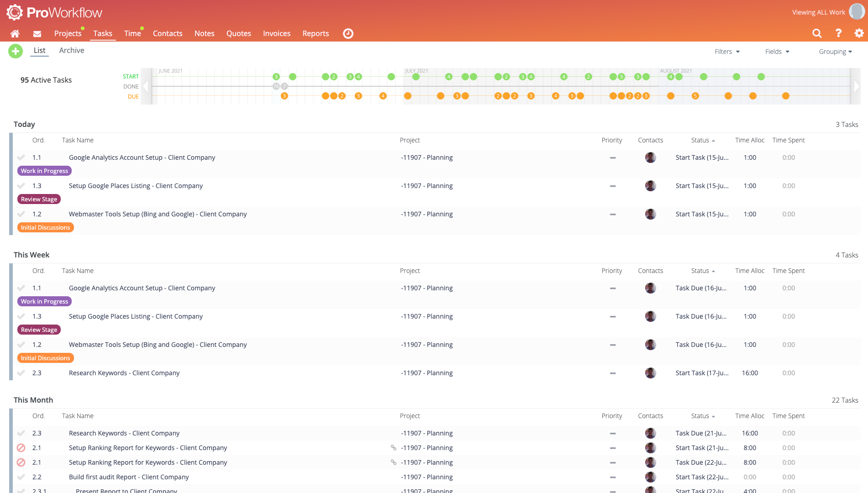The height and width of the screenshot is (493, 868).
Task: Click link icon on Setup Ranking Report Start Task row
Action: 393,448
